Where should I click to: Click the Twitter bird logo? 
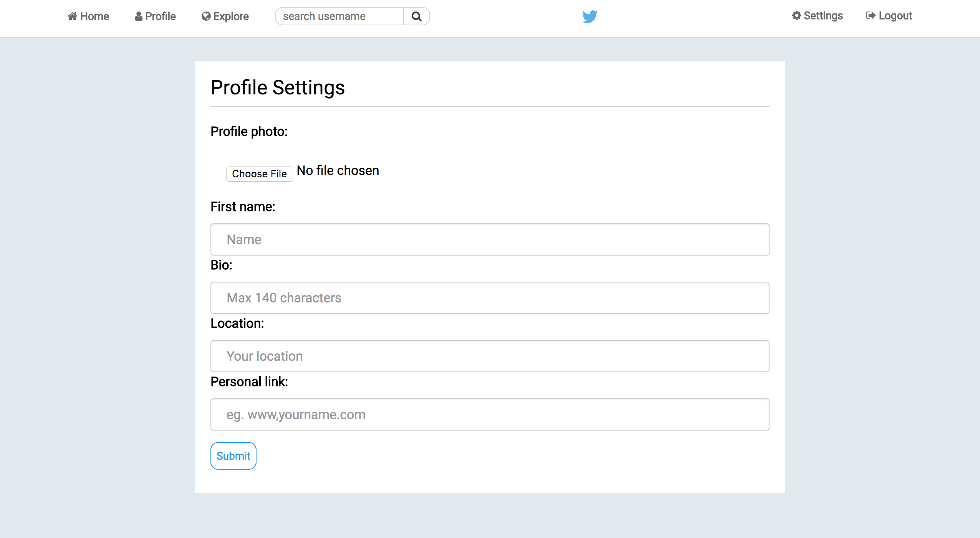tap(589, 17)
